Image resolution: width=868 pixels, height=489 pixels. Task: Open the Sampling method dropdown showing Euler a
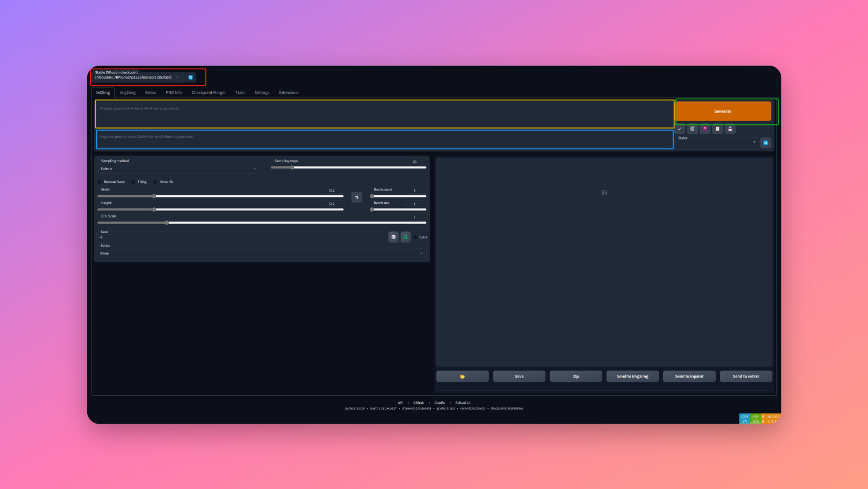point(178,169)
